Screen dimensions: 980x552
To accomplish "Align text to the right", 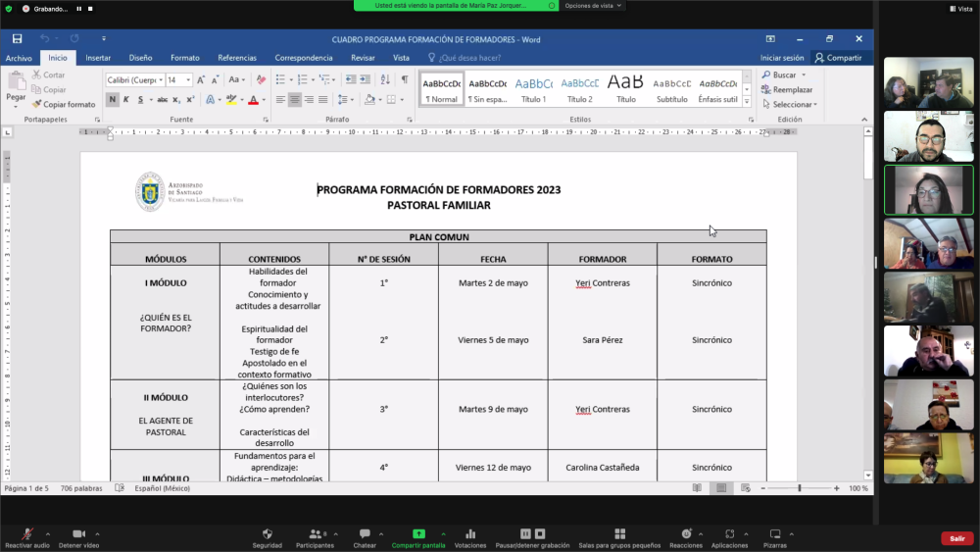I will [309, 99].
